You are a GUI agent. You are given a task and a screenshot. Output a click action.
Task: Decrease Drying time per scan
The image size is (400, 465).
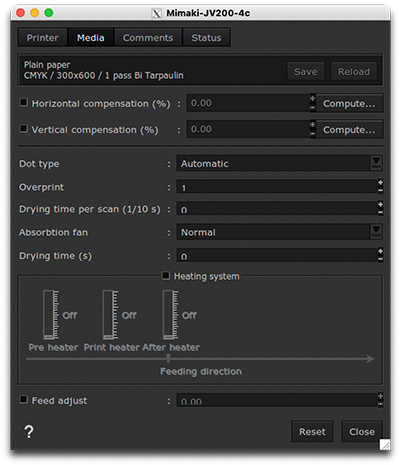coord(380,212)
